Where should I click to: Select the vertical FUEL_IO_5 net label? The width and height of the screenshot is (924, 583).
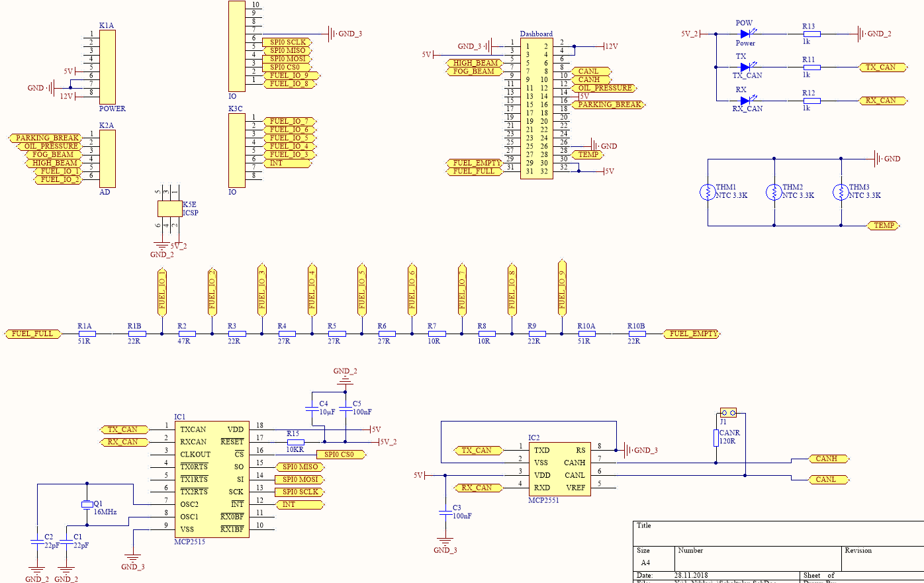[x=361, y=290]
